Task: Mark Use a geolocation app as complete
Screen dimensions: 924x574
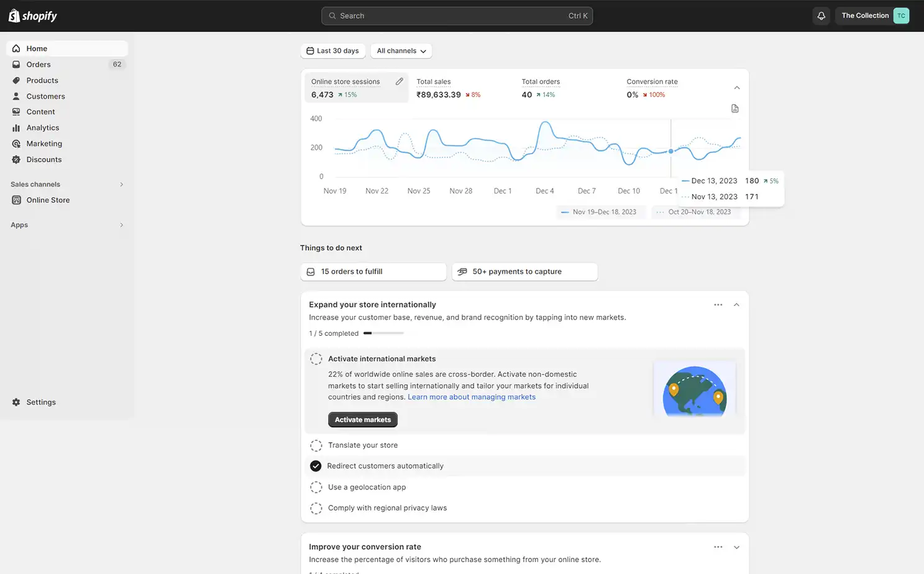Action: [x=316, y=487]
